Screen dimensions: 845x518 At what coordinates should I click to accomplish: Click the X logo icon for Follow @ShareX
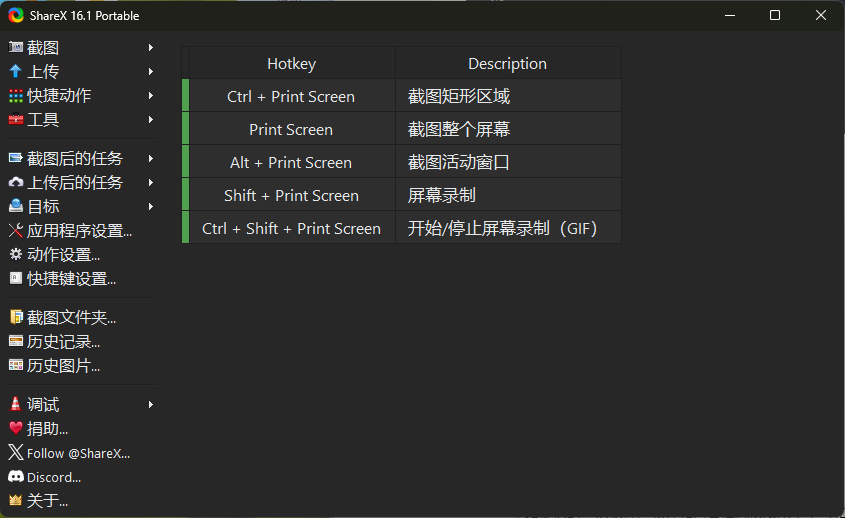tap(15, 453)
